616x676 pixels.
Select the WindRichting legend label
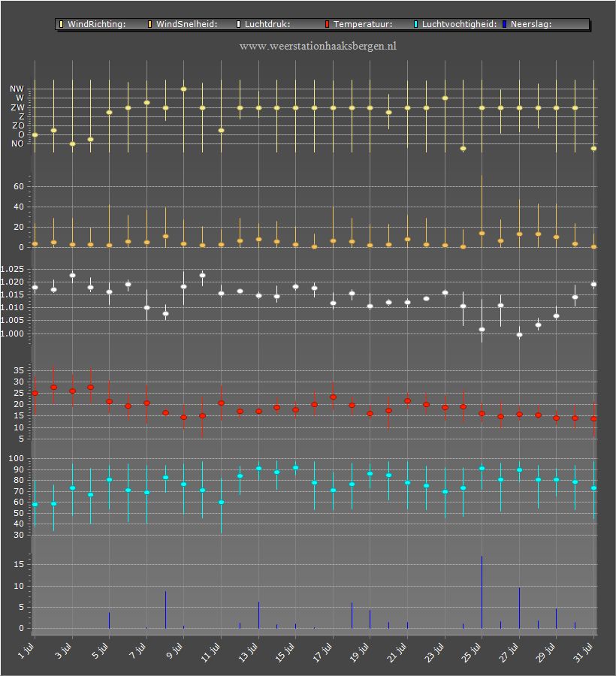tap(97, 24)
